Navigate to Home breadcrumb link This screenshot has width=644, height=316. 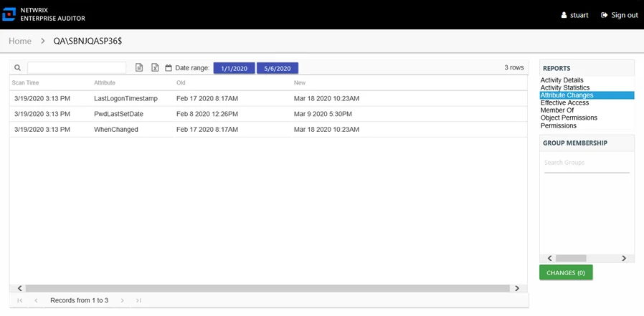(20, 41)
